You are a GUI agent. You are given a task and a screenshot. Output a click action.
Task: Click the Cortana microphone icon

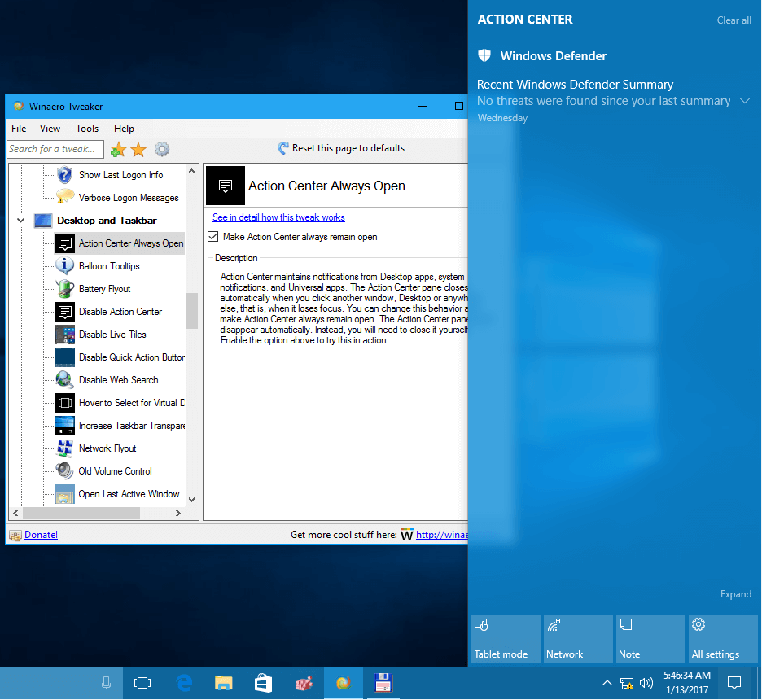point(106,684)
